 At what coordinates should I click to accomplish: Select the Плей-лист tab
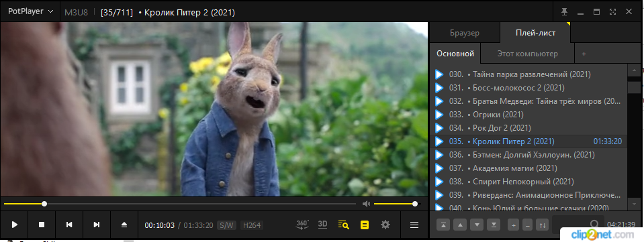(535, 34)
